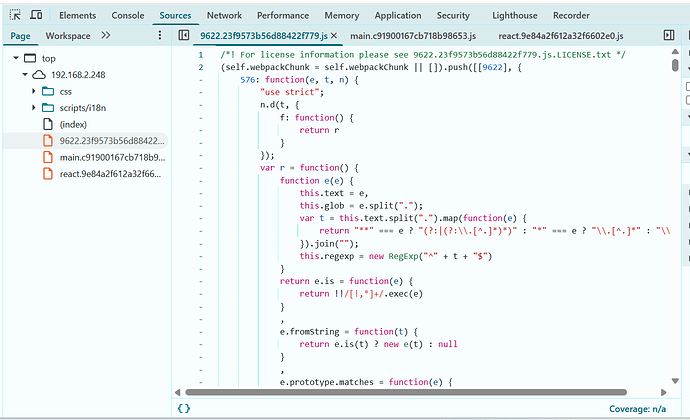The width and height of the screenshot is (690, 420).
Task: Open the three-dot menu in navigator pane
Action: click(160, 35)
